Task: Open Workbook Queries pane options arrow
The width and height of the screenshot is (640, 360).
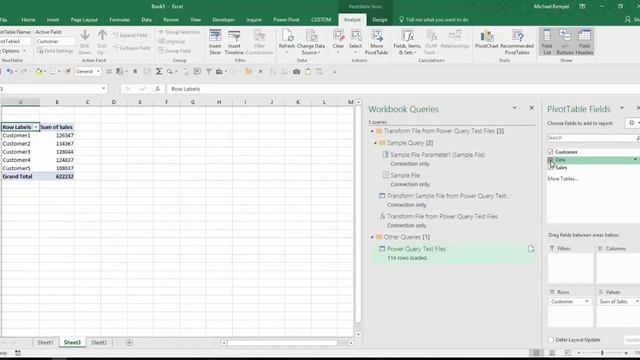Action: 514,108
